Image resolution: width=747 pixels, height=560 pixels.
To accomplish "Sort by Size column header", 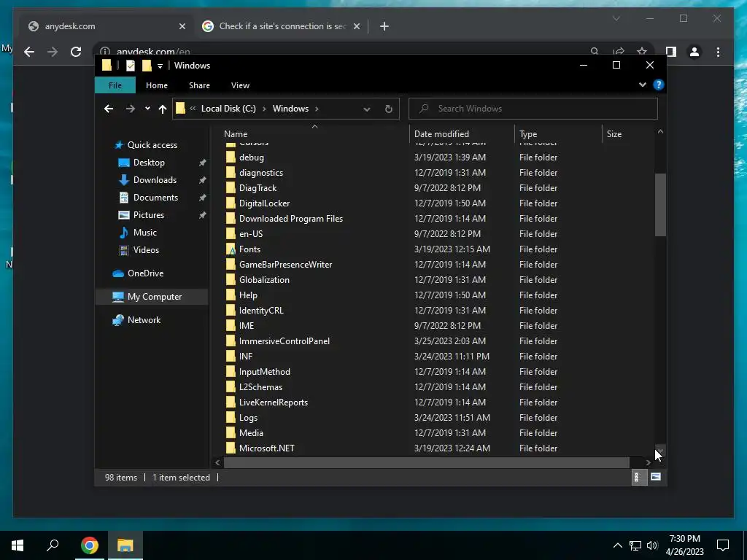I will (614, 134).
